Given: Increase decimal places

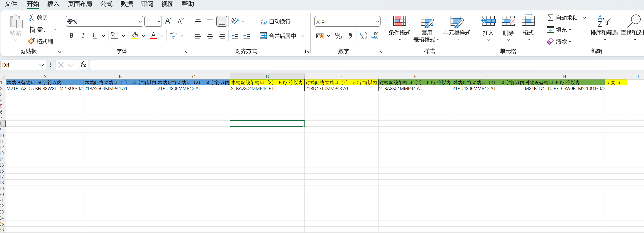Looking at the screenshot, I should 363,36.
